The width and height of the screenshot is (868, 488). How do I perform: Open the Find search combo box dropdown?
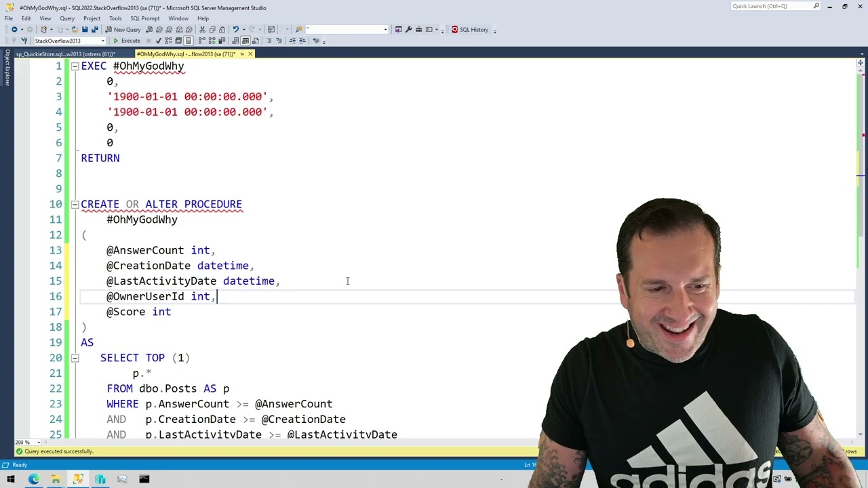(x=385, y=29)
